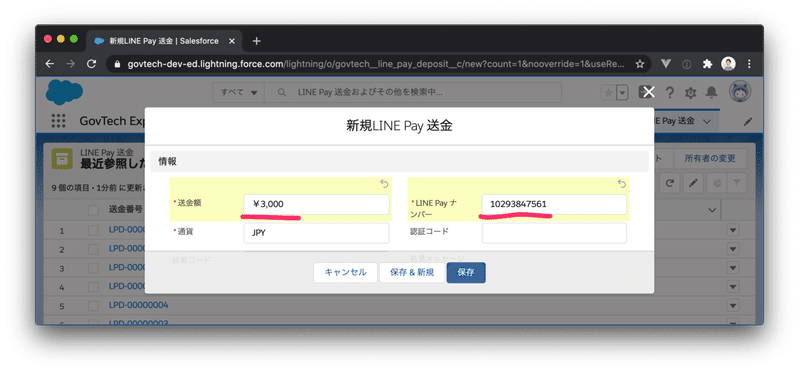Add this page to Salesforce favorites star

[608, 93]
